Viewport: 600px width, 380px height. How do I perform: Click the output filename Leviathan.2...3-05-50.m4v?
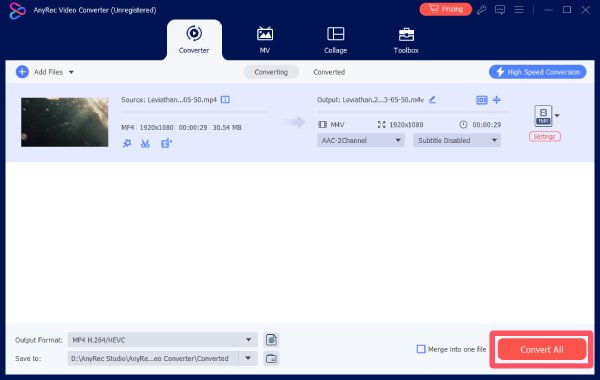click(x=383, y=99)
